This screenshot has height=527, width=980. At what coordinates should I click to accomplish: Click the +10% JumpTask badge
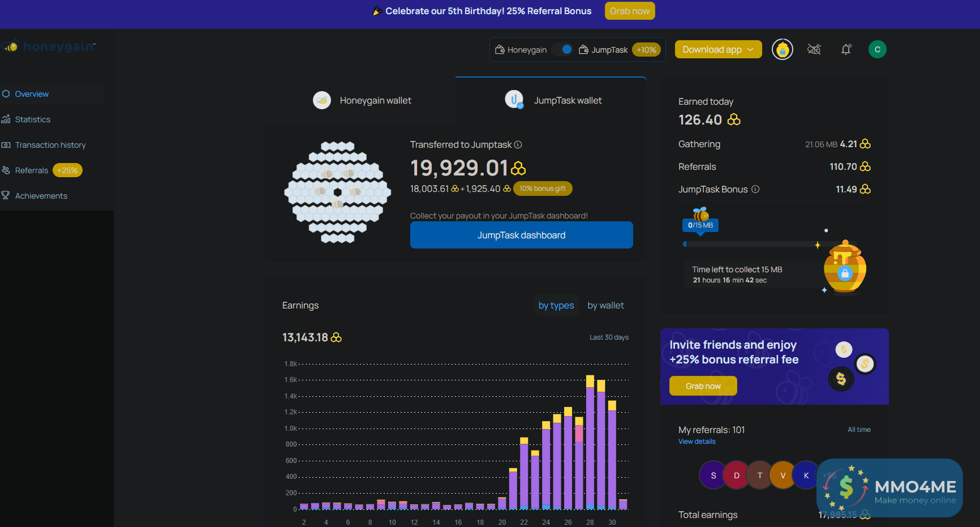click(646, 50)
